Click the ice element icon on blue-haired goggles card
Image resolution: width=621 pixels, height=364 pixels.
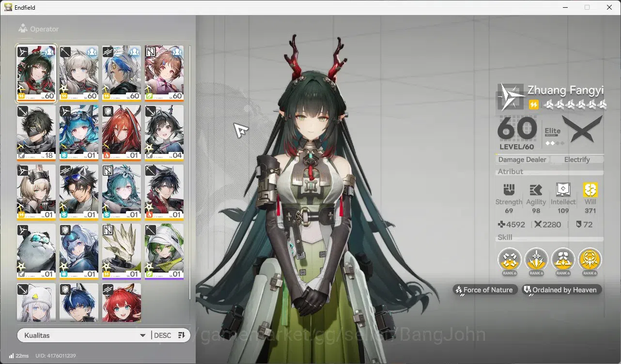click(64, 156)
